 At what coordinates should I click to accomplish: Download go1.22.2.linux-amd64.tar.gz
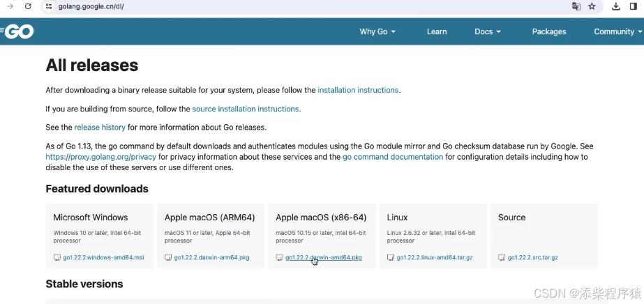tap(435, 258)
